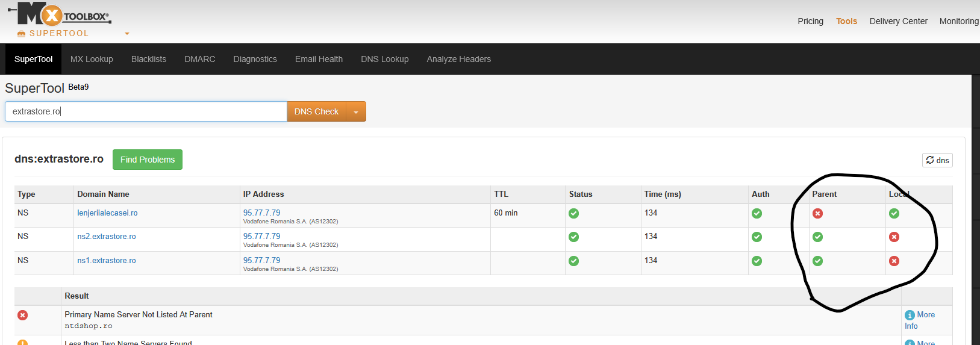Click the domain input field with extrastore.ro
980x345 pixels.
point(146,111)
